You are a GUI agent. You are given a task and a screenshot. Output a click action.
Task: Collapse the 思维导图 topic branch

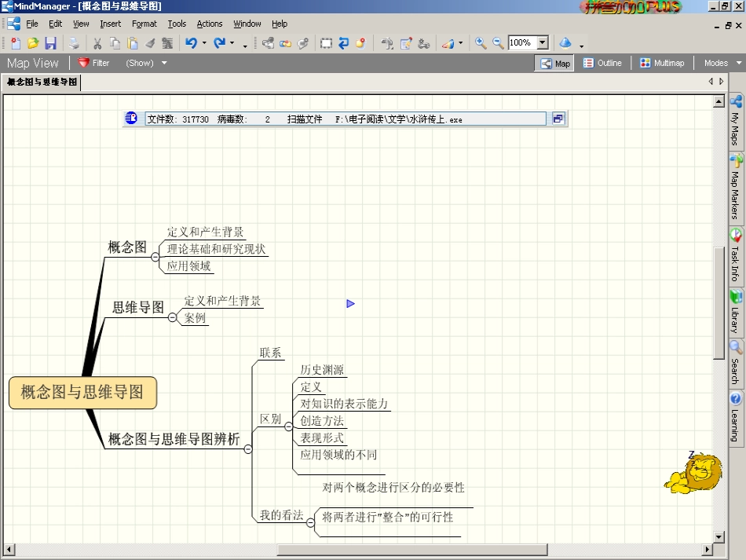pyautogui.click(x=173, y=317)
